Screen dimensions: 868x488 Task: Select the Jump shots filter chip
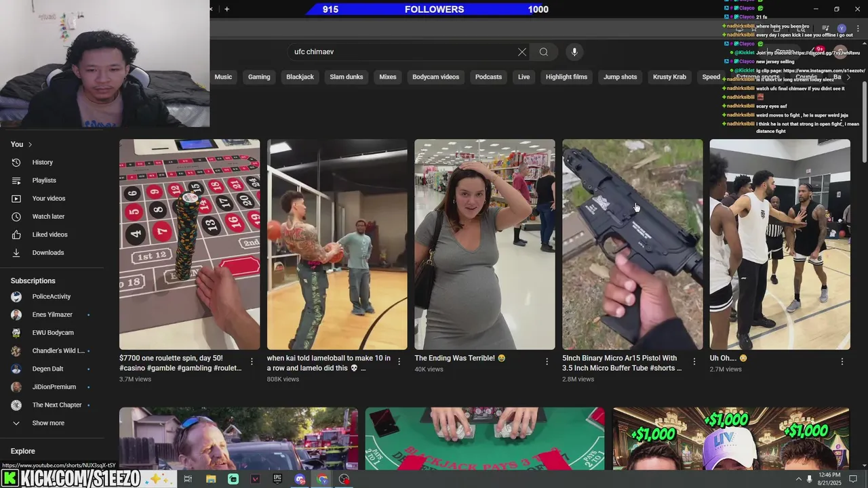(620, 77)
